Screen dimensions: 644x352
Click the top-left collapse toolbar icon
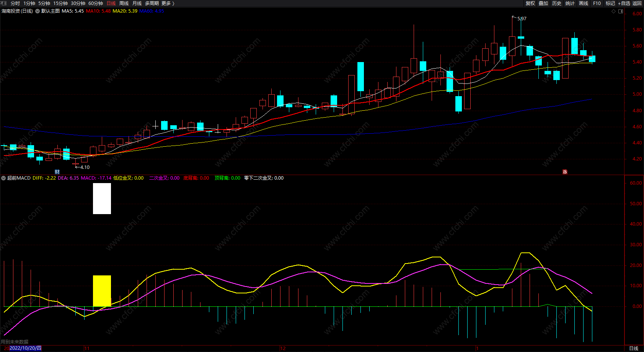(3, 3)
